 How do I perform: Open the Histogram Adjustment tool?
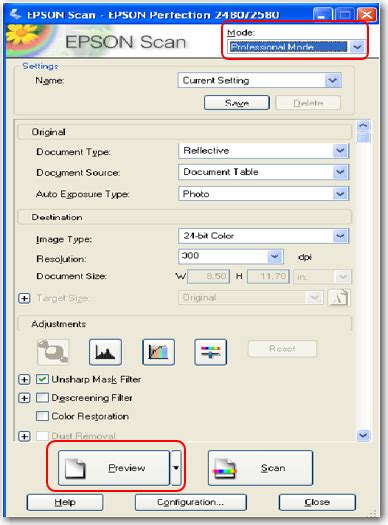pos(105,352)
